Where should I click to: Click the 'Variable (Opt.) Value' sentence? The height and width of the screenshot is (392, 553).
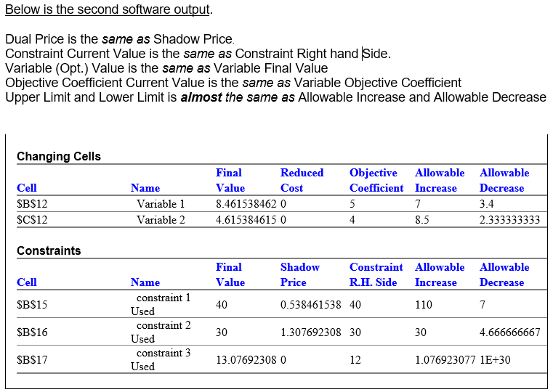(x=166, y=68)
